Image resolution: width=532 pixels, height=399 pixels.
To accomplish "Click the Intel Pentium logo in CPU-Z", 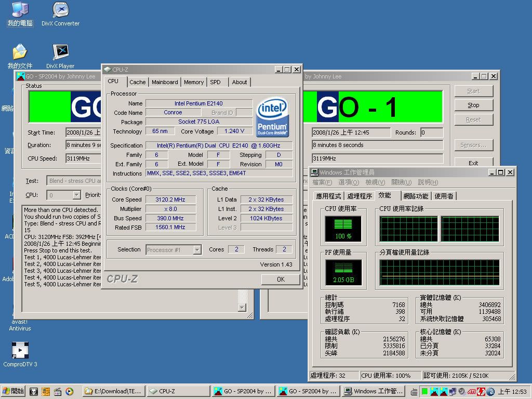I will [x=272, y=117].
